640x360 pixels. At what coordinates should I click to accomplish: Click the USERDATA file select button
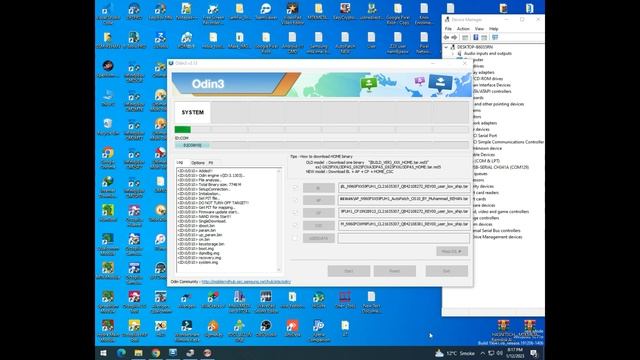point(318,238)
